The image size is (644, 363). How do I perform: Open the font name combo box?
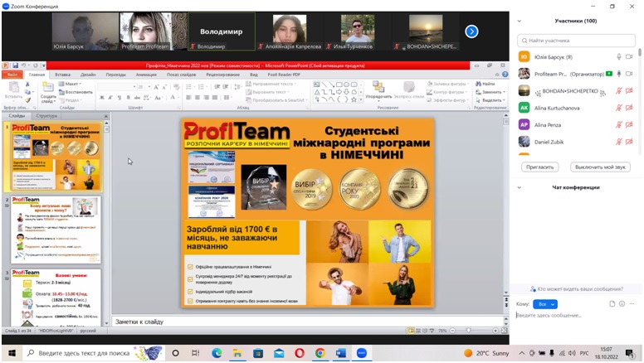(117, 87)
